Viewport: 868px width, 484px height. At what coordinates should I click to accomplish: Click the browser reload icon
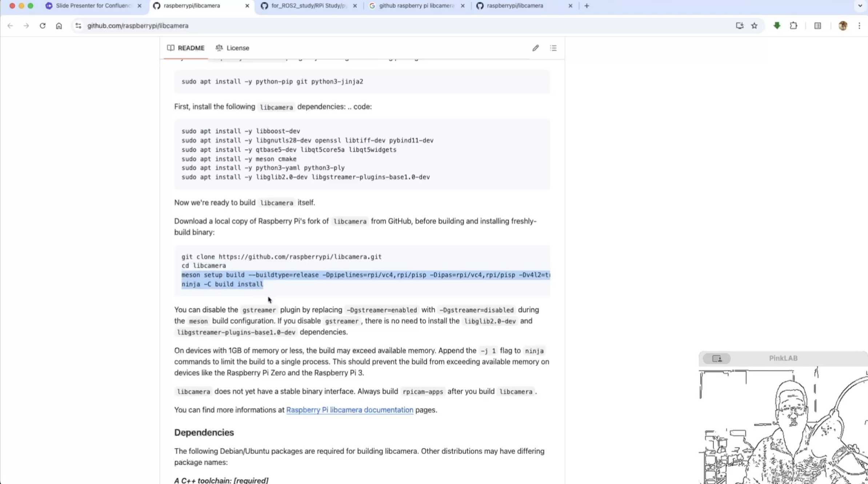[x=43, y=26]
